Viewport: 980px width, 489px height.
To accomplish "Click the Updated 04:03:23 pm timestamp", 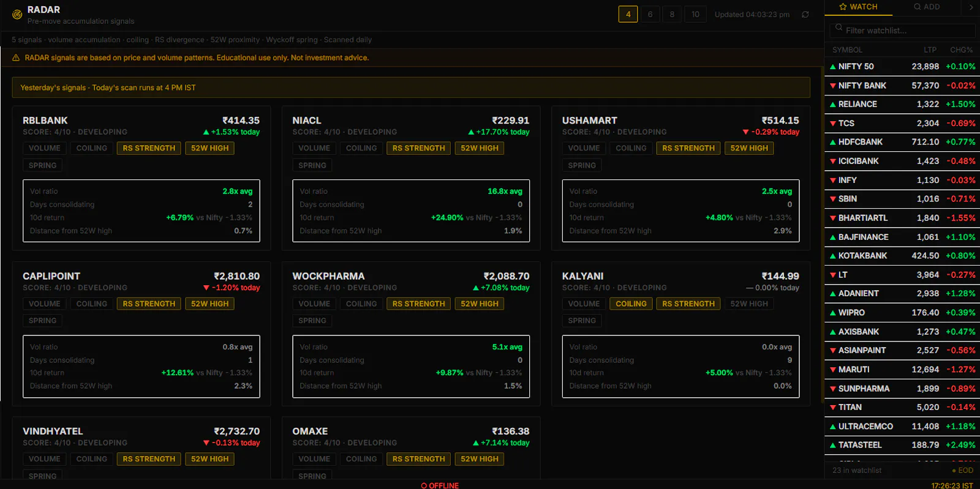I will click(x=752, y=14).
